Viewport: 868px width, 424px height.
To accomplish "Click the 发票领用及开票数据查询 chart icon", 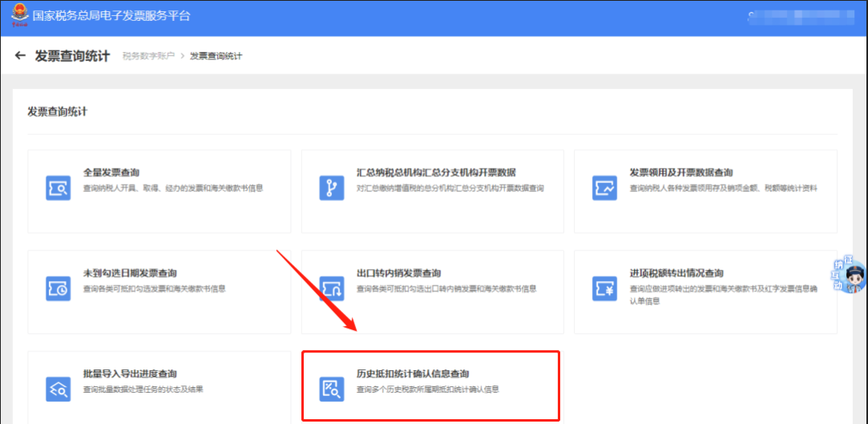I will click(604, 187).
